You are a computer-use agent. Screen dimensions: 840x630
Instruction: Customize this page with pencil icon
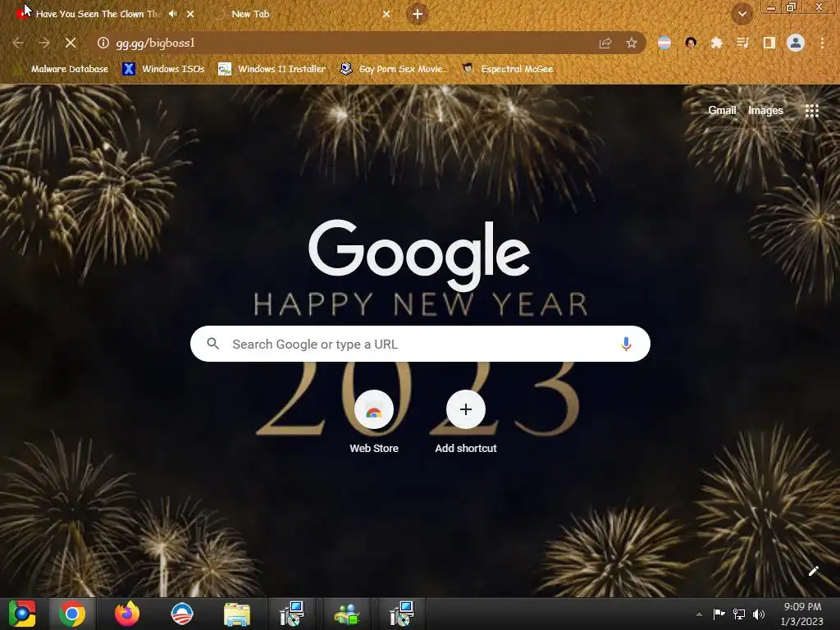point(813,571)
